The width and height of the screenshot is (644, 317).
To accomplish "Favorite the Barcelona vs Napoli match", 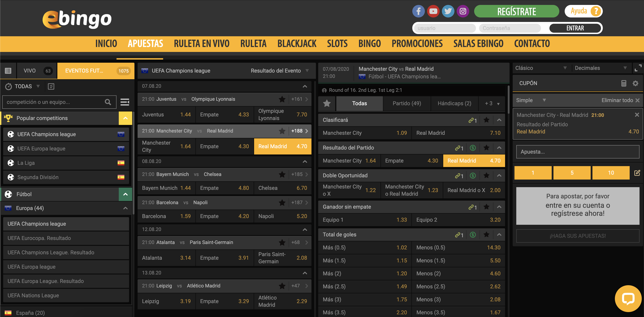I will 282,203.
